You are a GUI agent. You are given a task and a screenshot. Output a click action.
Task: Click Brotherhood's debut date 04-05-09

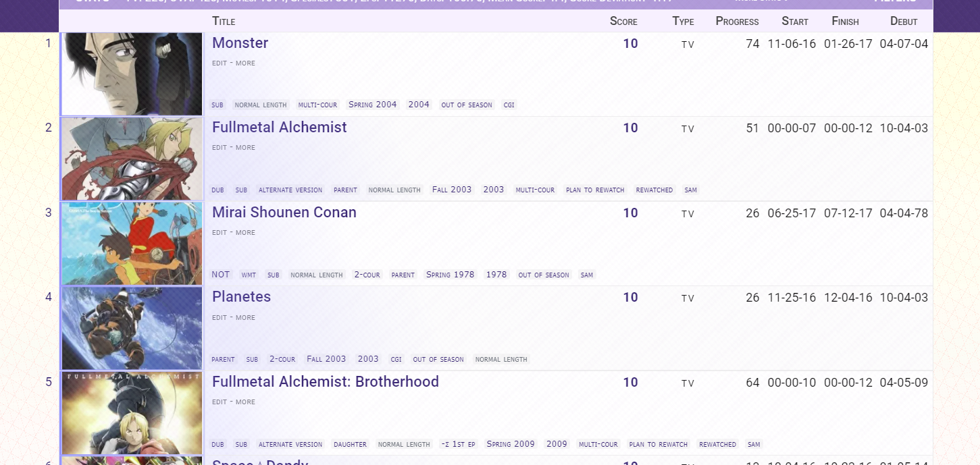[904, 383]
